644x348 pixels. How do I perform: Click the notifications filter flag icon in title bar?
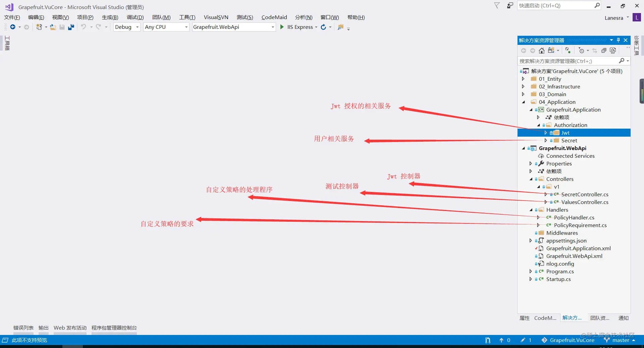[x=497, y=5]
